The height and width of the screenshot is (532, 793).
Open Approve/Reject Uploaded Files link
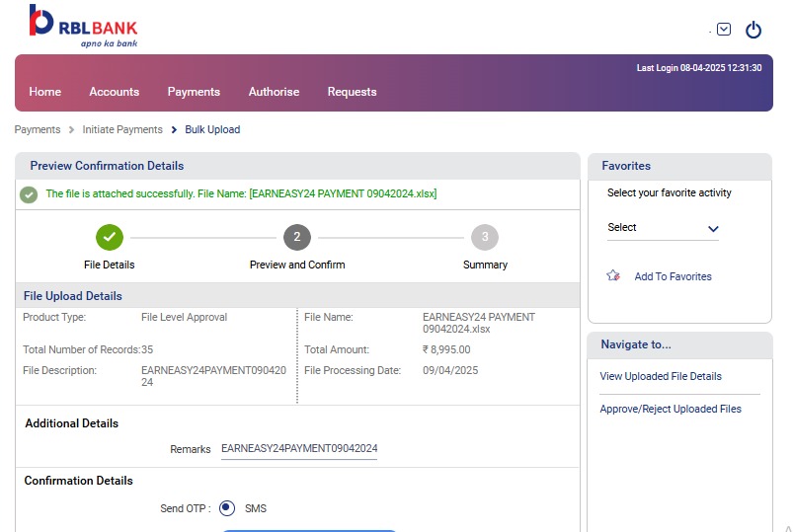[671, 409]
